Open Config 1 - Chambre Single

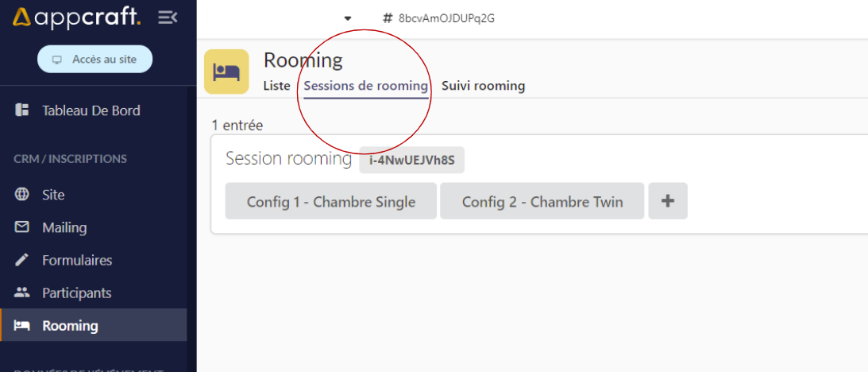pos(331,201)
